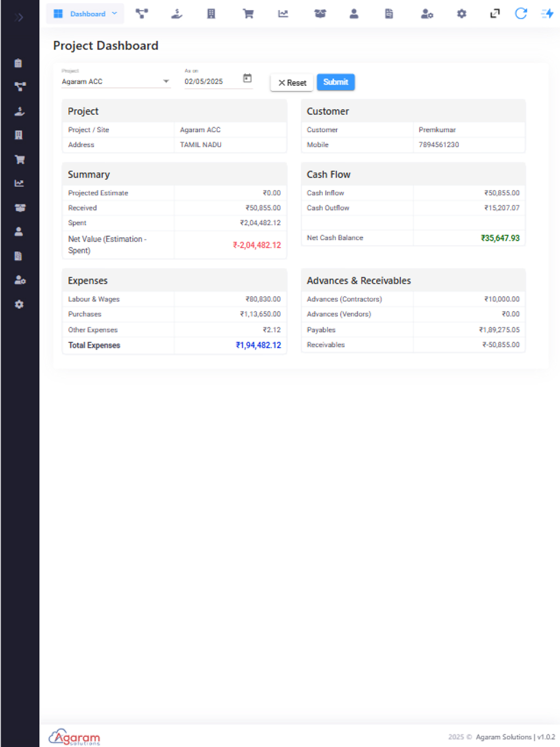Open the user icon in top bar
560x747 pixels.
pyautogui.click(x=354, y=14)
